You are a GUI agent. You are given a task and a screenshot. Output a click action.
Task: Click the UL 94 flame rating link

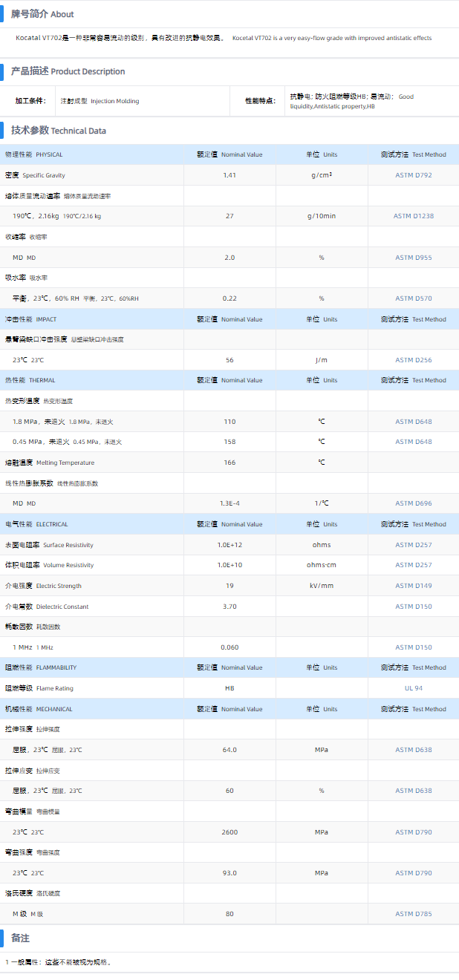coord(413,688)
